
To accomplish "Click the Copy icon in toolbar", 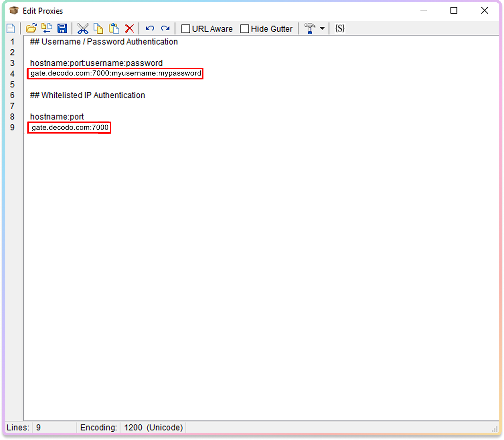I will (x=98, y=29).
